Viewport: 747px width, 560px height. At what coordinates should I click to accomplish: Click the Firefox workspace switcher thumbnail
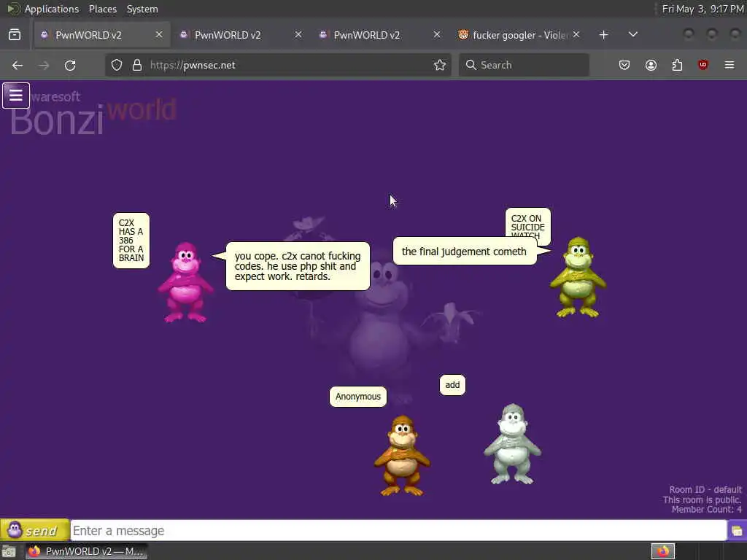(662, 551)
